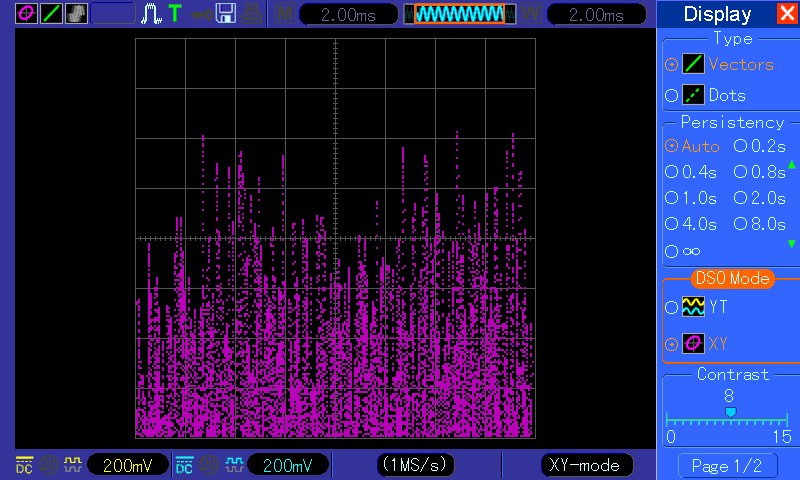This screenshot has height=480, width=800.
Task: Click the Display panel title
Action: click(x=717, y=14)
